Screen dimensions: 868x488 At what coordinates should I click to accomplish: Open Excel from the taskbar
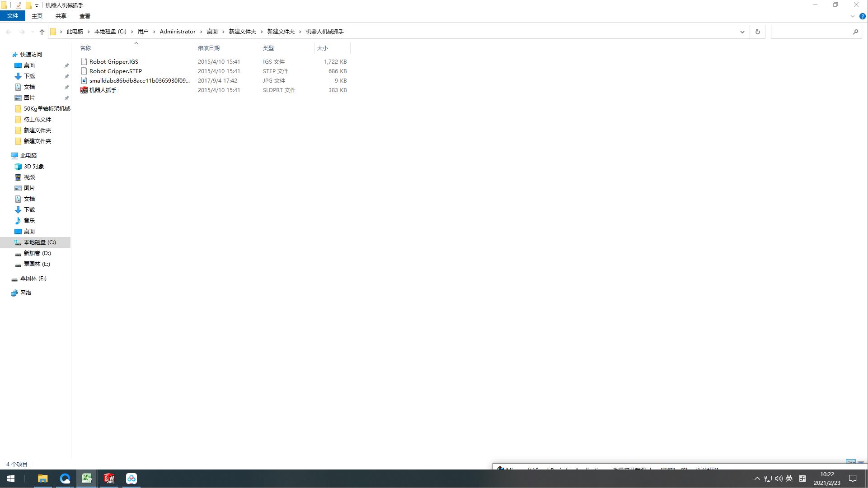[x=87, y=479]
